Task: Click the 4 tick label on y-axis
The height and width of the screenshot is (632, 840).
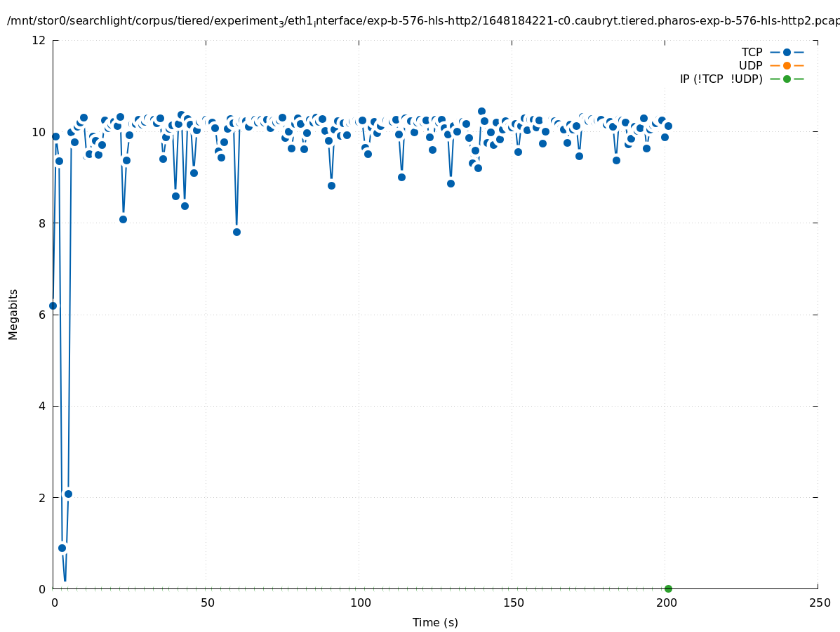Action: coord(42,406)
